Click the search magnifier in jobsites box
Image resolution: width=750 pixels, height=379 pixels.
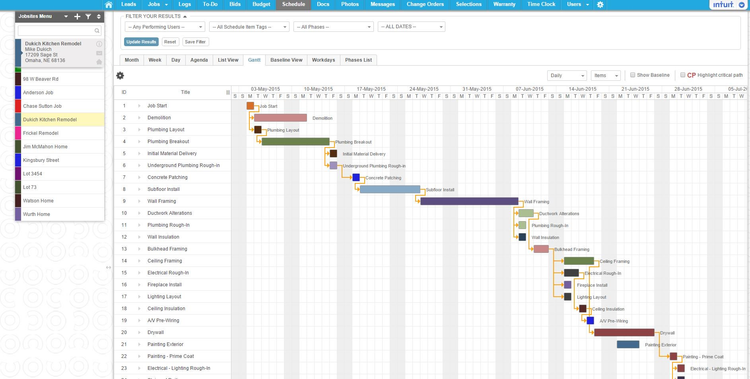click(97, 31)
